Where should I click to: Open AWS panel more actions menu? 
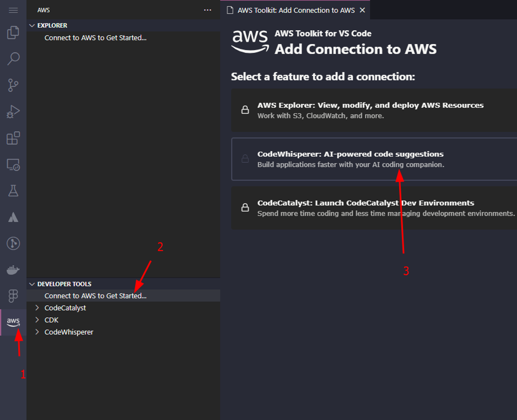(x=208, y=10)
